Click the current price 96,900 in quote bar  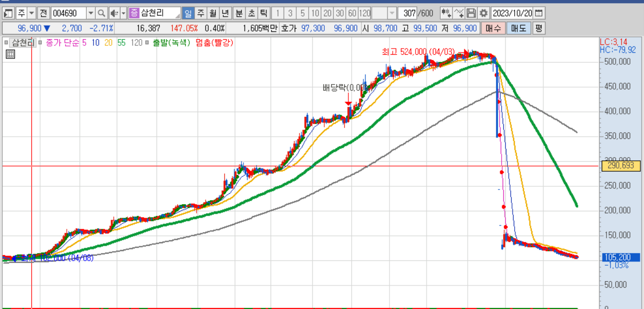[30, 28]
